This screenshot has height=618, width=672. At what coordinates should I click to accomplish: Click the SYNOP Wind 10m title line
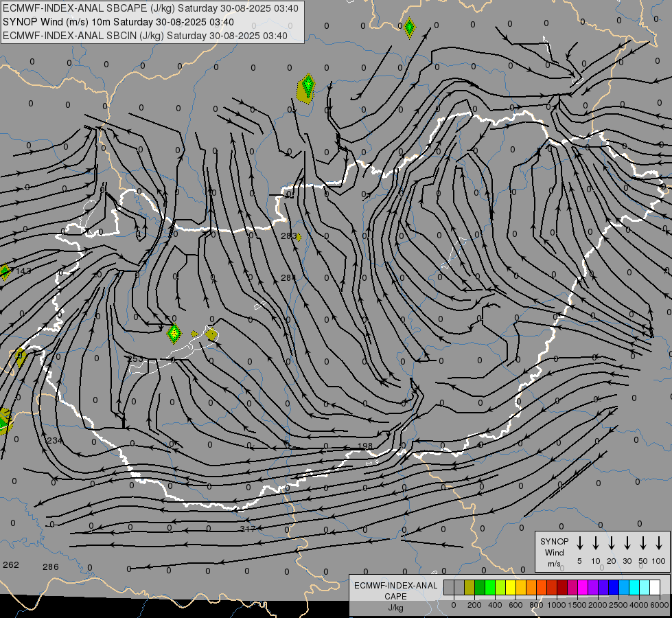(x=118, y=22)
